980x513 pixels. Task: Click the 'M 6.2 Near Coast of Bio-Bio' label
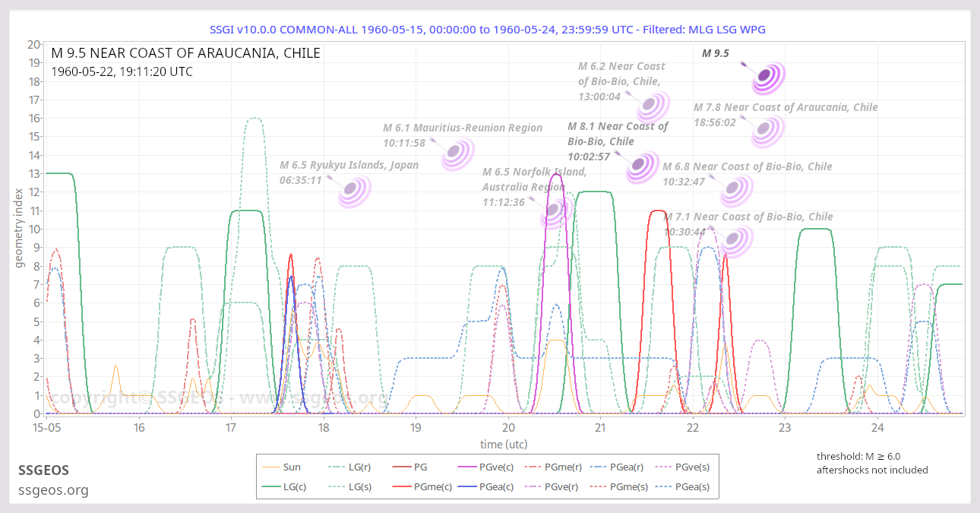click(x=621, y=67)
